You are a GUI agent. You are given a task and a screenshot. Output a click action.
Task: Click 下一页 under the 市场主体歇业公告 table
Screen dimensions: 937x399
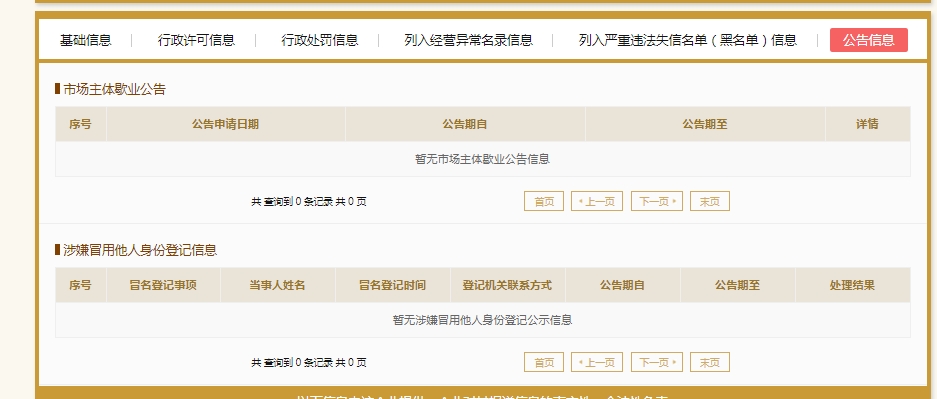(657, 201)
